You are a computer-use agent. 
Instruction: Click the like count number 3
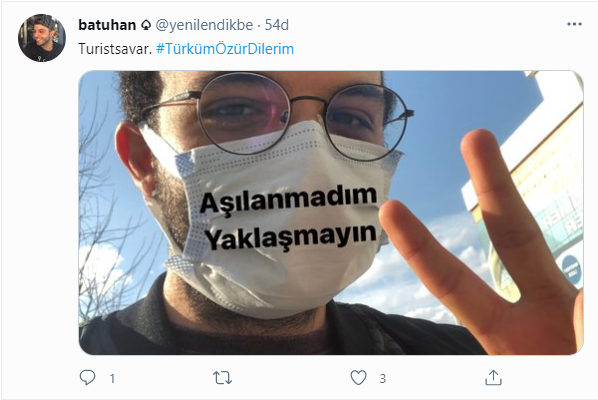pos(383,378)
